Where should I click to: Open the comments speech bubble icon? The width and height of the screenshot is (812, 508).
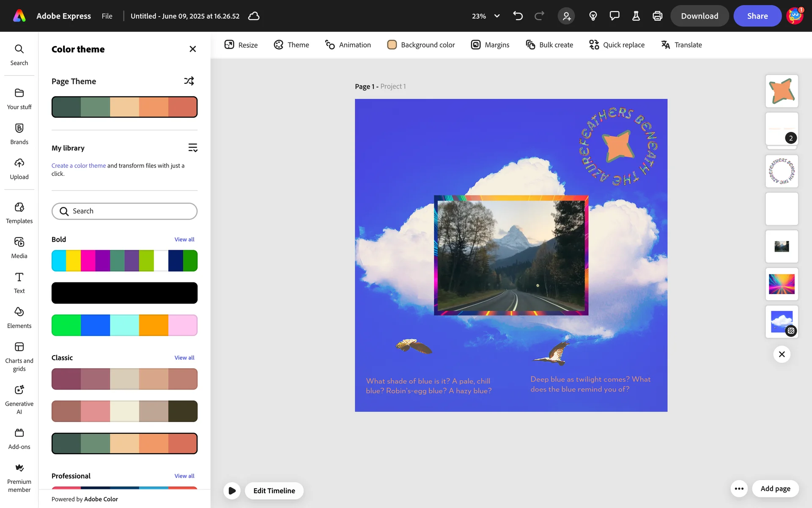614,16
